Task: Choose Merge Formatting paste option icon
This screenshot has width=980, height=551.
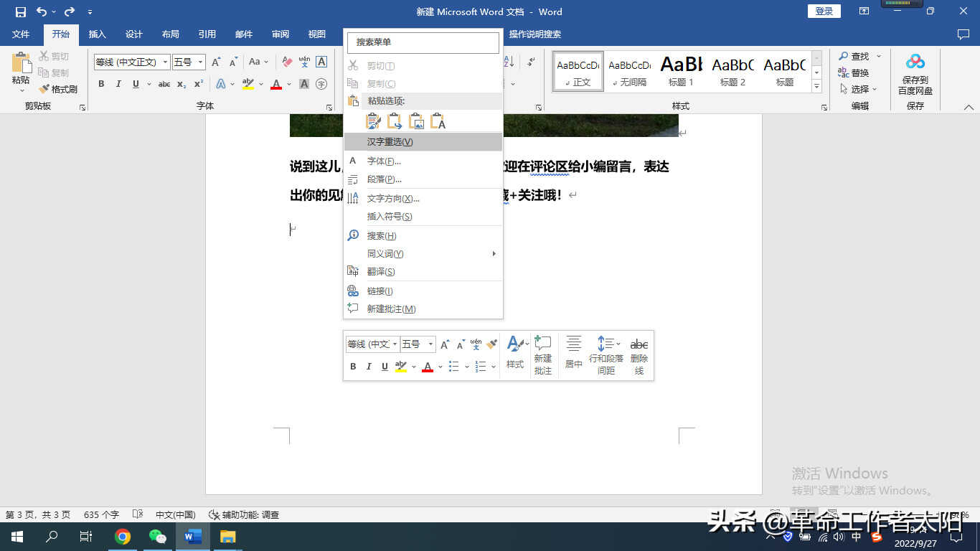Action: coord(395,121)
